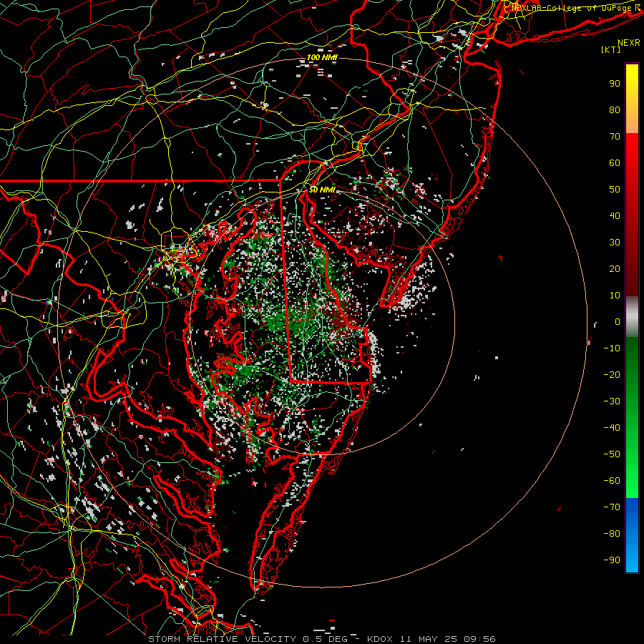Click the "11 MAY 25" date in footer
This screenshot has width=644, height=644.
pos(429,639)
